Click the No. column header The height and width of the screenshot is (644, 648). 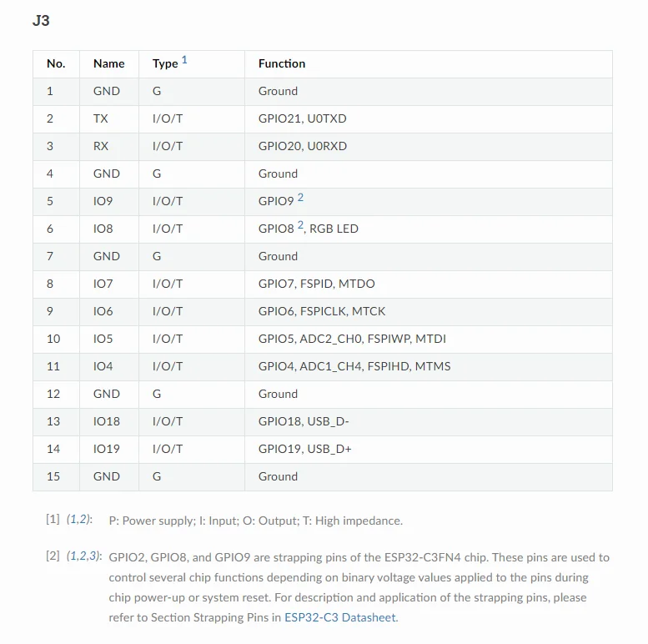(x=56, y=63)
